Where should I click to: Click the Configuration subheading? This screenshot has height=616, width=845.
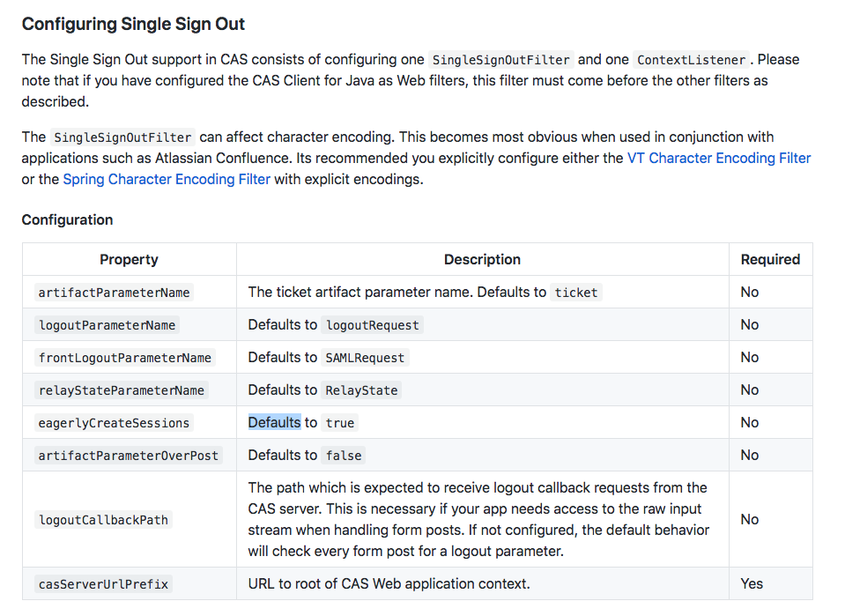[67, 219]
